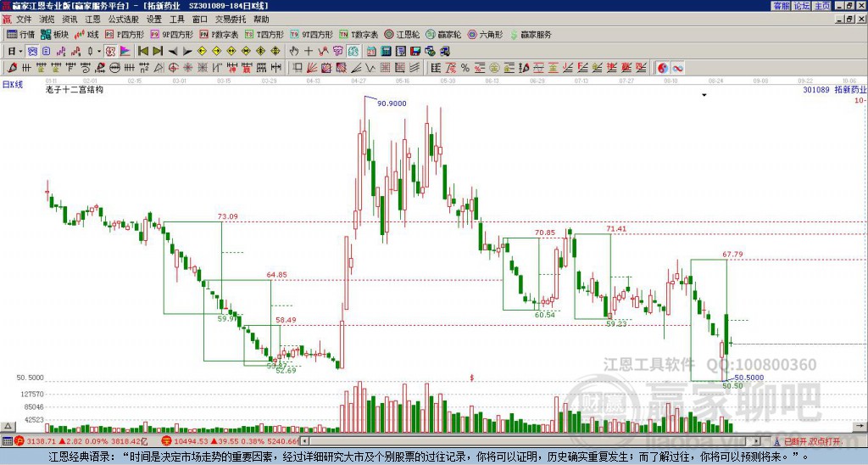
Task: Open the P数字表 tool
Action: (219, 34)
